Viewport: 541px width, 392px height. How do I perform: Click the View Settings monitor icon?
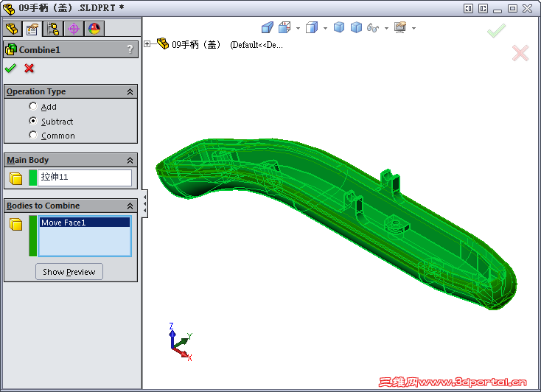(x=400, y=27)
